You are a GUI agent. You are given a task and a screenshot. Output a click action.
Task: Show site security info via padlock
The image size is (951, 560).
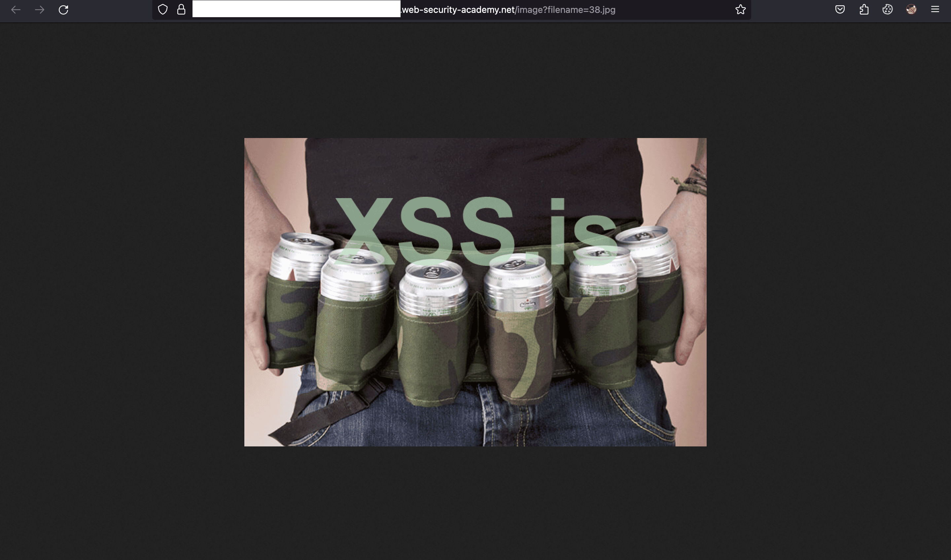[181, 10]
